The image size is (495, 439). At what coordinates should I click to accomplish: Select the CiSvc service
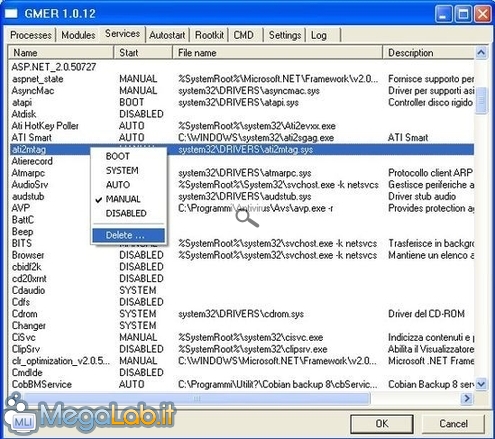pos(23,337)
